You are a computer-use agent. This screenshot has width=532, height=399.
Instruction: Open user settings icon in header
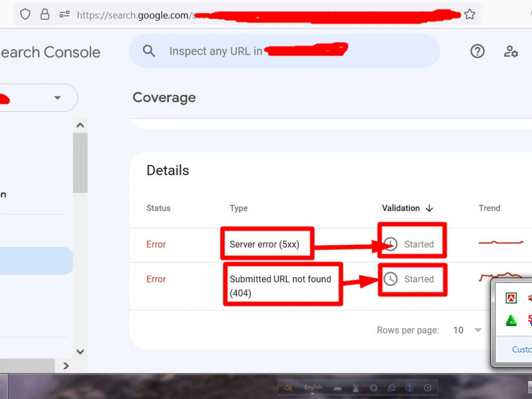510,52
